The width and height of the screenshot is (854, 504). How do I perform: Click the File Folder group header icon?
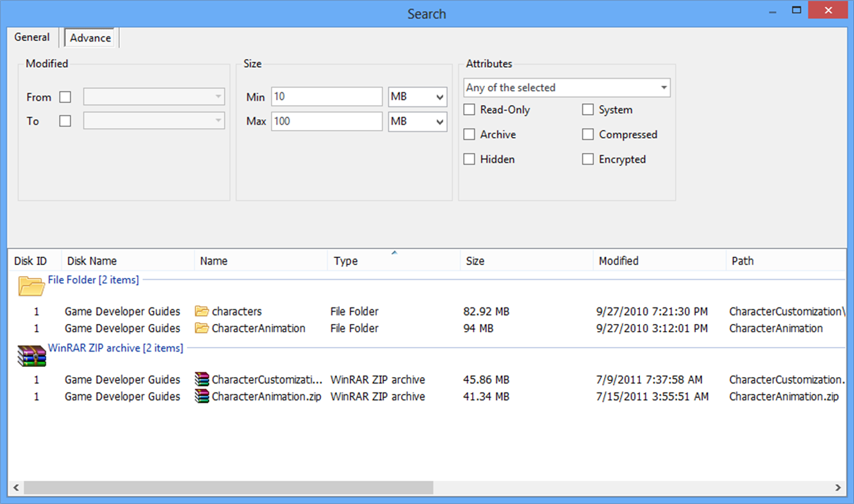[30, 286]
